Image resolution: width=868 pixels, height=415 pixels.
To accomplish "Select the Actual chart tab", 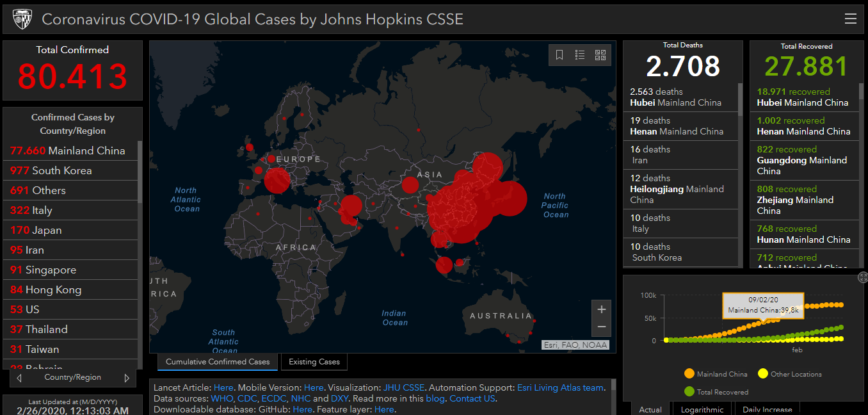I will point(650,409).
